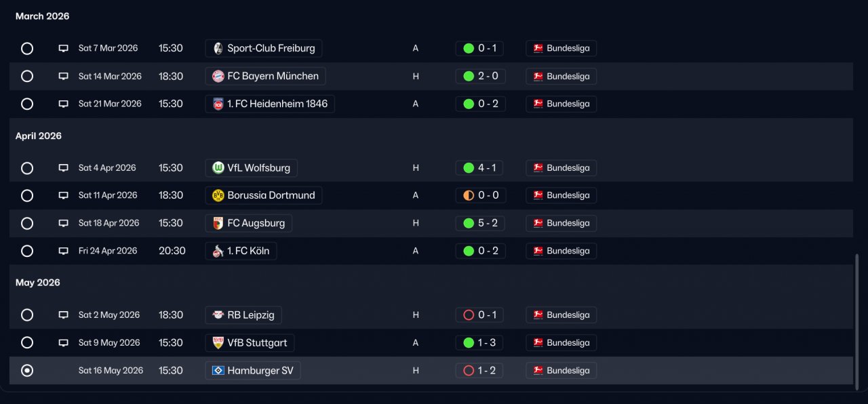Select the radio button for the Hamburger SV match

point(27,371)
